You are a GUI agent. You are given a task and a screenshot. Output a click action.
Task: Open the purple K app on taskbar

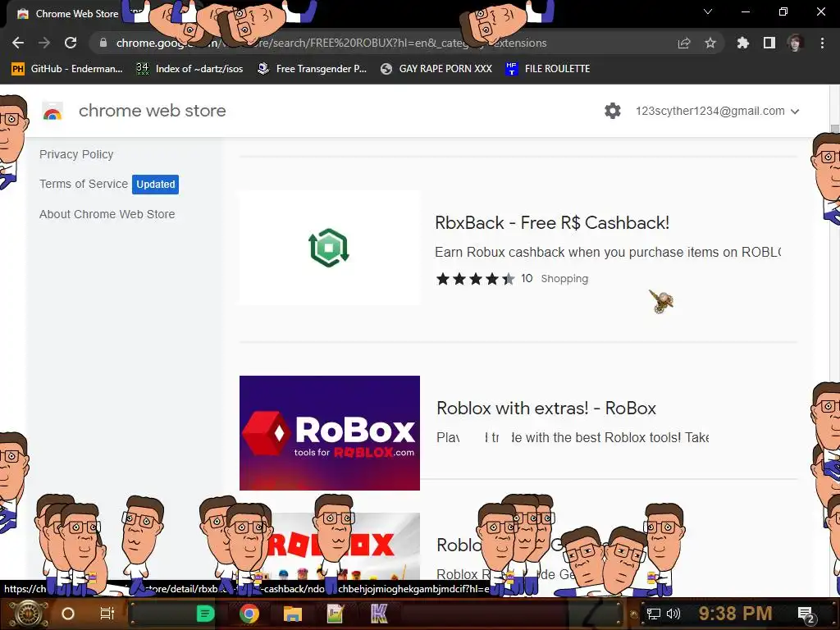tap(379, 614)
